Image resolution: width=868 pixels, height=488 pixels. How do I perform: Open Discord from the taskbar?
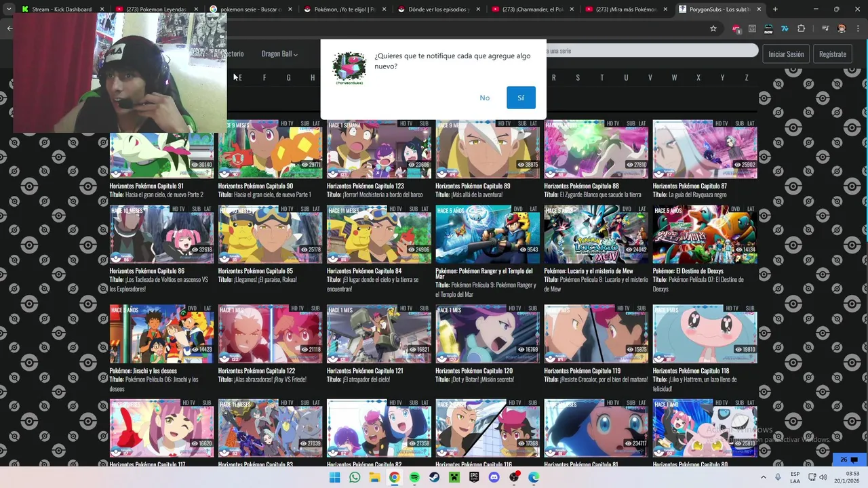494,477
